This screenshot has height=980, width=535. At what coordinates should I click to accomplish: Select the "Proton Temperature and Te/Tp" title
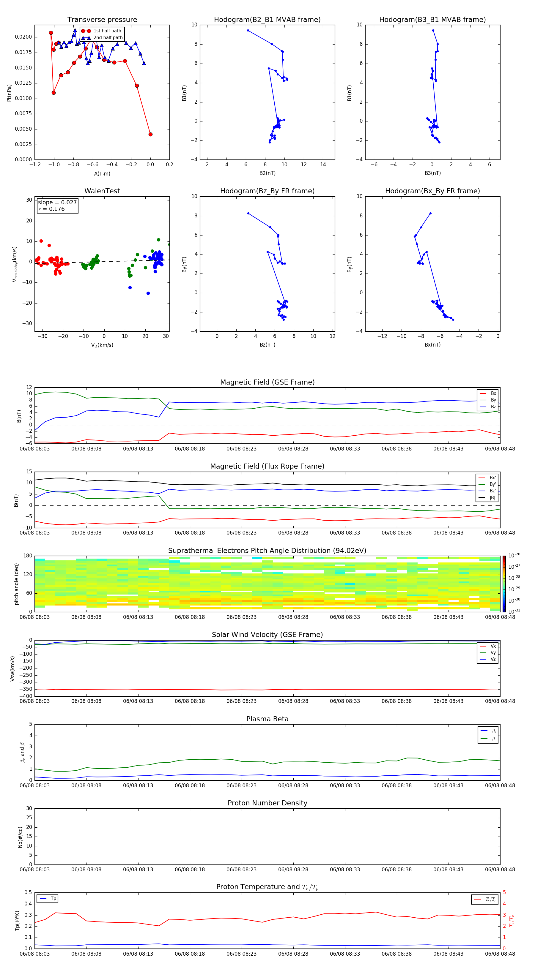(267, 887)
